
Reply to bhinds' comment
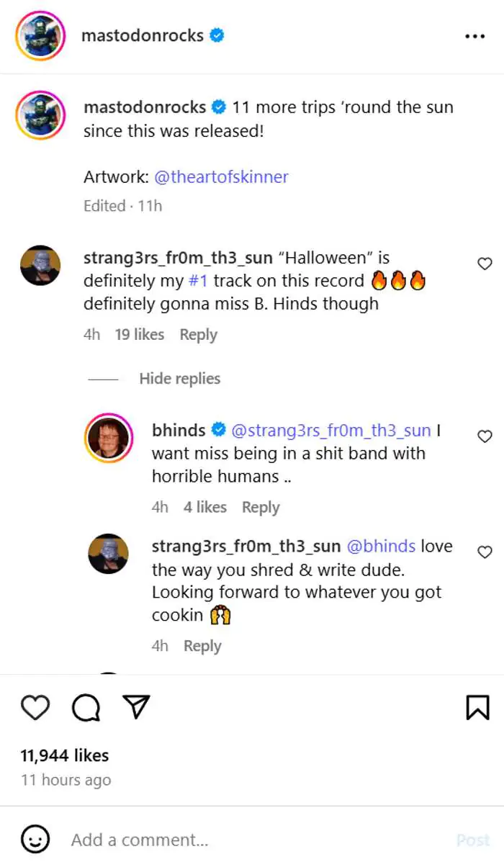tap(261, 508)
